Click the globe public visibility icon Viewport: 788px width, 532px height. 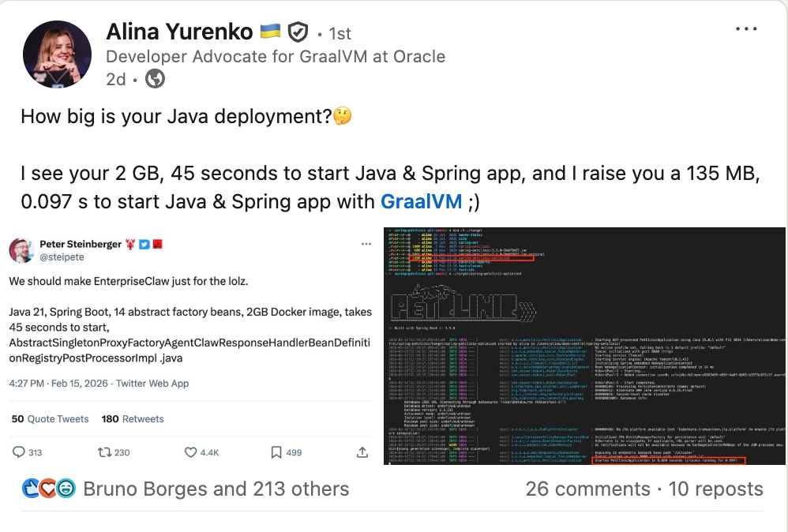[x=155, y=79]
